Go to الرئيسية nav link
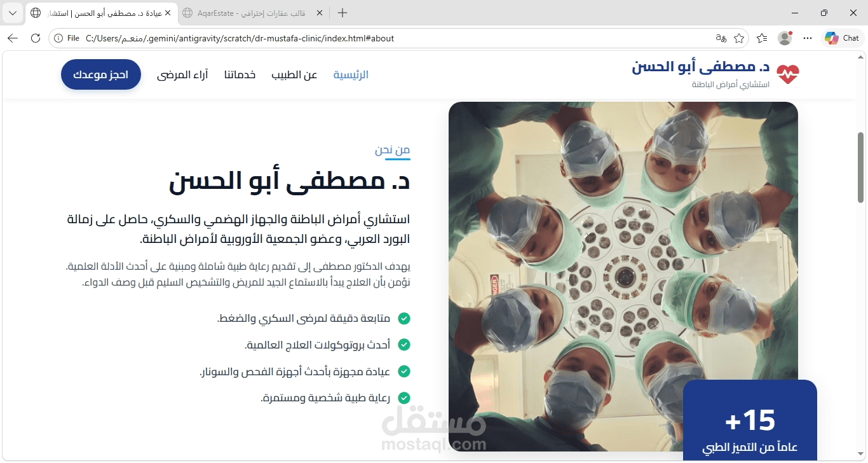868x463 pixels. click(x=351, y=75)
